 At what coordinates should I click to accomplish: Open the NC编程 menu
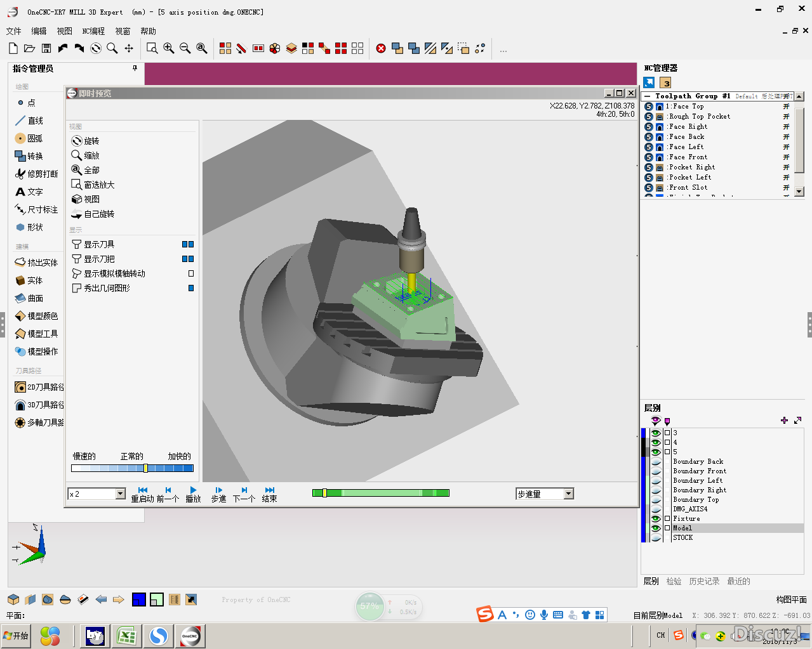click(x=93, y=31)
